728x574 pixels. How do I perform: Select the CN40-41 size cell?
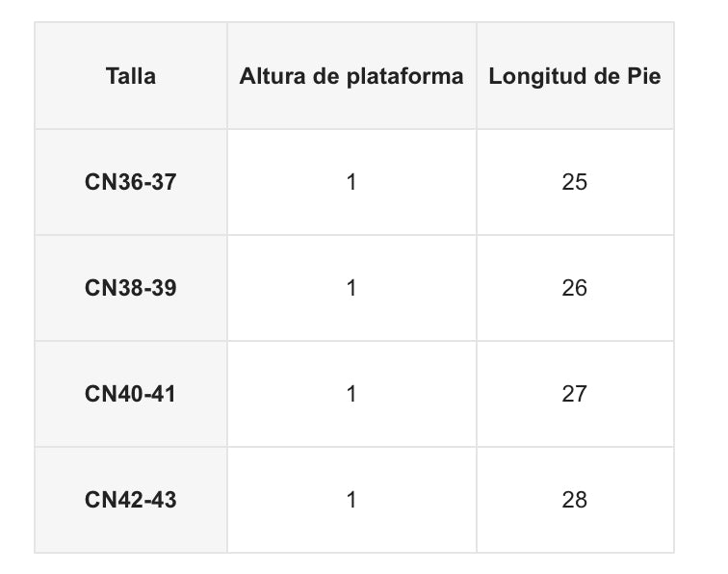coord(131,394)
